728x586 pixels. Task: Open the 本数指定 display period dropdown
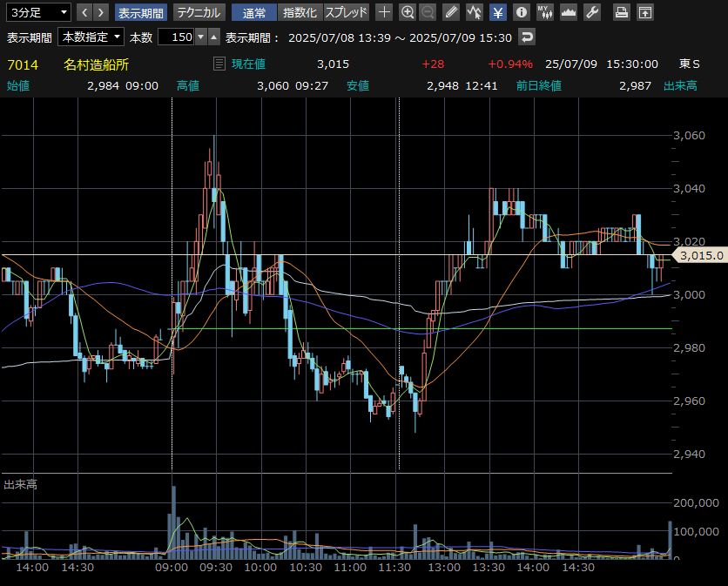click(91, 37)
